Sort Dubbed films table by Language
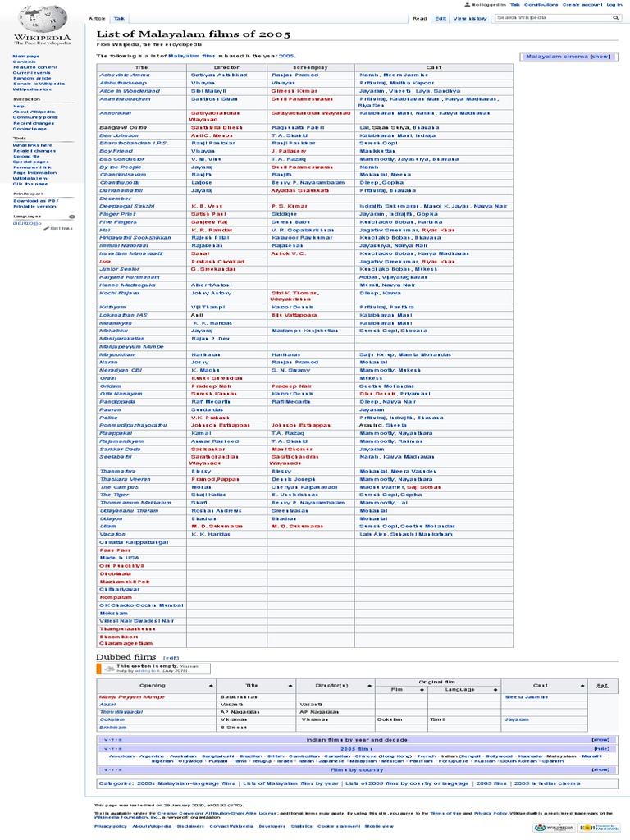Image resolution: width=630 pixels, height=840 pixels. [x=495, y=690]
